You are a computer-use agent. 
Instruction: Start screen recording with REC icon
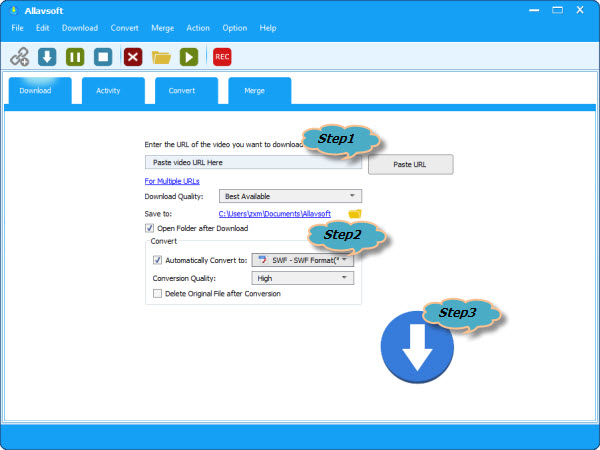pyautogui.click(x=222, y=57)
